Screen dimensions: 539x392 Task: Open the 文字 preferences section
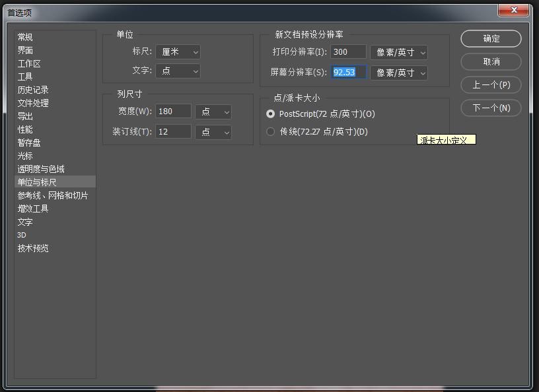click(x=24, y=222)
